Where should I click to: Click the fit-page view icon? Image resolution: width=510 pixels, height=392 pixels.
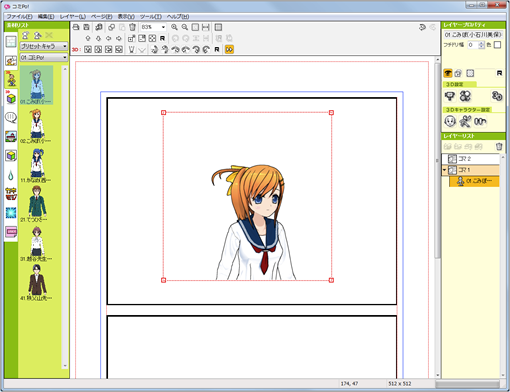pos(195,27)
